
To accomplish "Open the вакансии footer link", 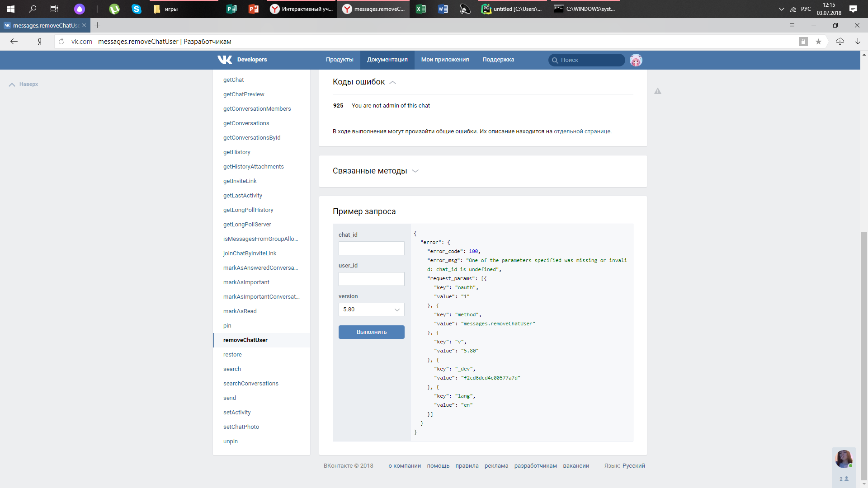I will (x=576, y=466).
